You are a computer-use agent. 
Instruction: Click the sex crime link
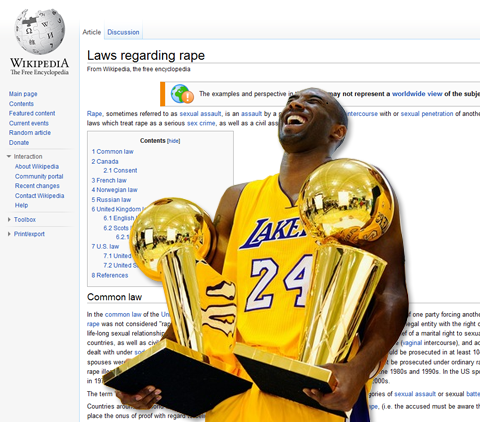pyautogui.click(x=201, y=123)
